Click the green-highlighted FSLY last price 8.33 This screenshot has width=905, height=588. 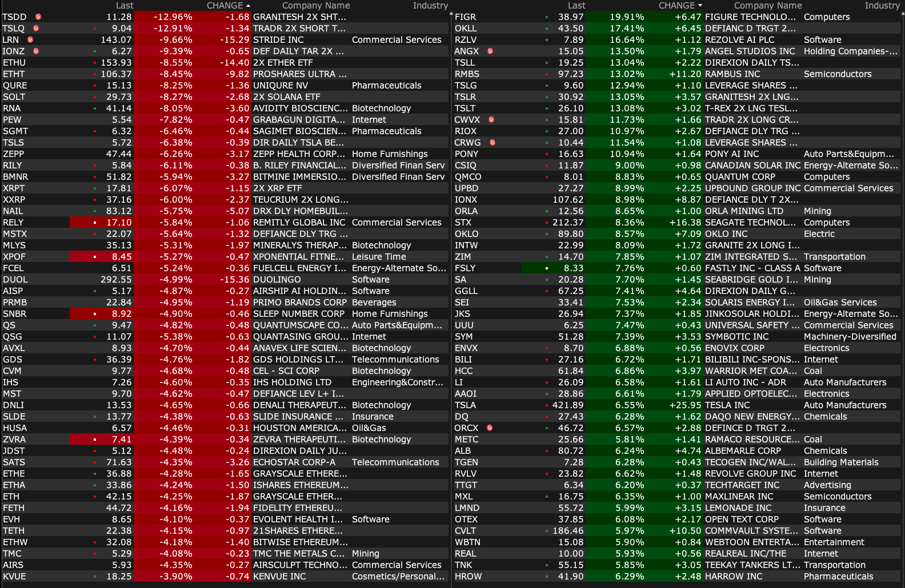573,268
